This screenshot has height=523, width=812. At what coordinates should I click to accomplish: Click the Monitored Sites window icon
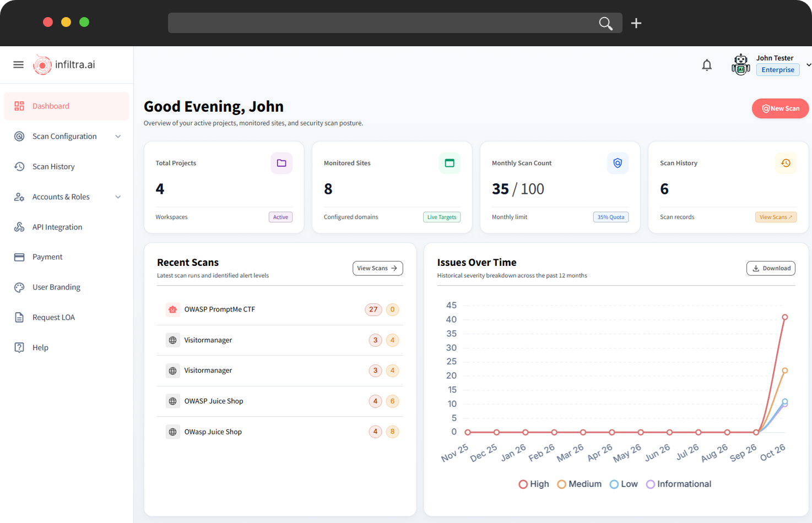(450, 163)
